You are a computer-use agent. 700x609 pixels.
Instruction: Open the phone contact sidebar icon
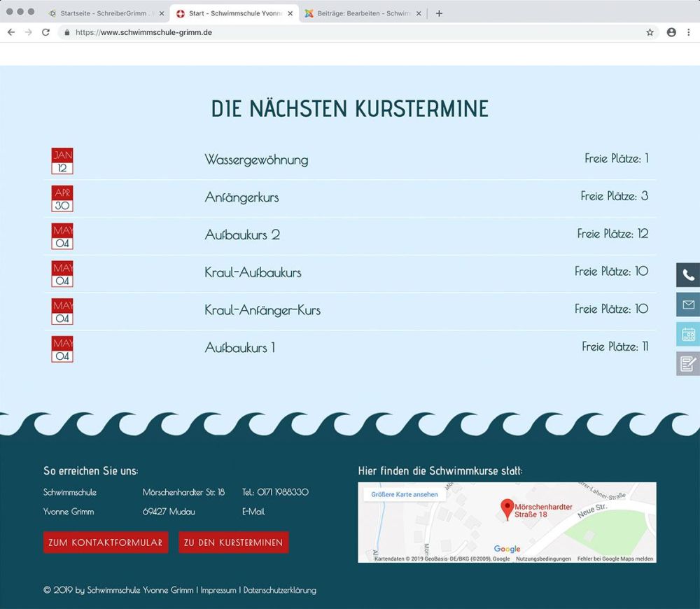(x=689, y=274)
